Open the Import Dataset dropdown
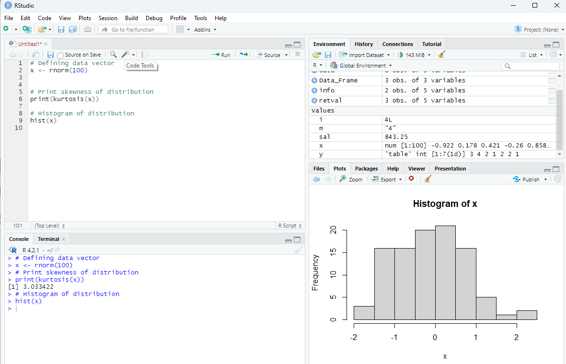Image resolution: width=566 pixels, height=364 pixels. pos(365,55)
